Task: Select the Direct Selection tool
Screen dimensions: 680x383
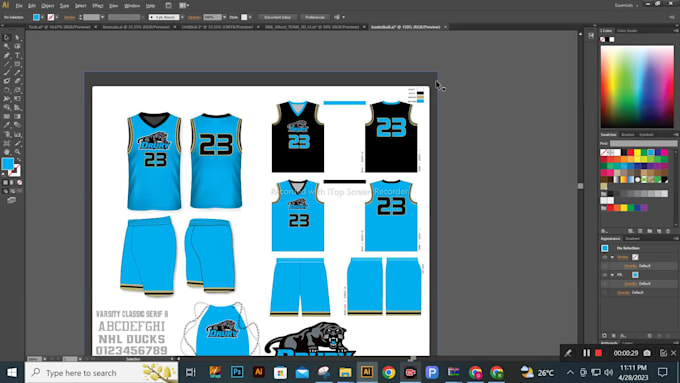Action: [17, 38]
